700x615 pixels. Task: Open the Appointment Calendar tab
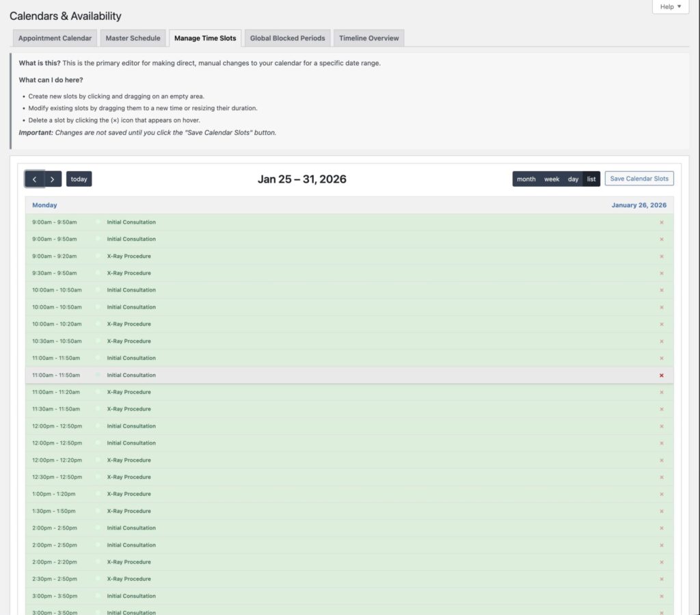[x=55, y=38]
